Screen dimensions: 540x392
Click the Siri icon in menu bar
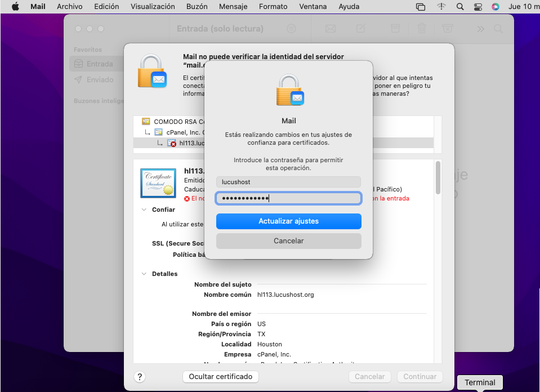[495, 7]
